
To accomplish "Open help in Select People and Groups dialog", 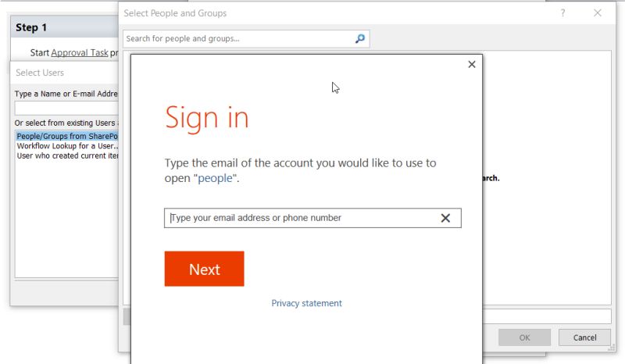I will pyautogui.click(x=562, y=13).
